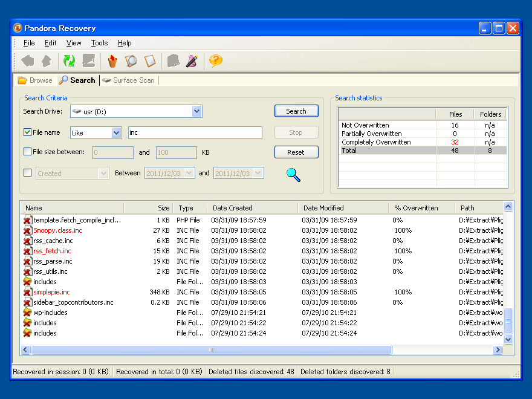The width and height of the screenshot is (532, 399).
Task: Open the Help menu
Action: click(125, 43)
